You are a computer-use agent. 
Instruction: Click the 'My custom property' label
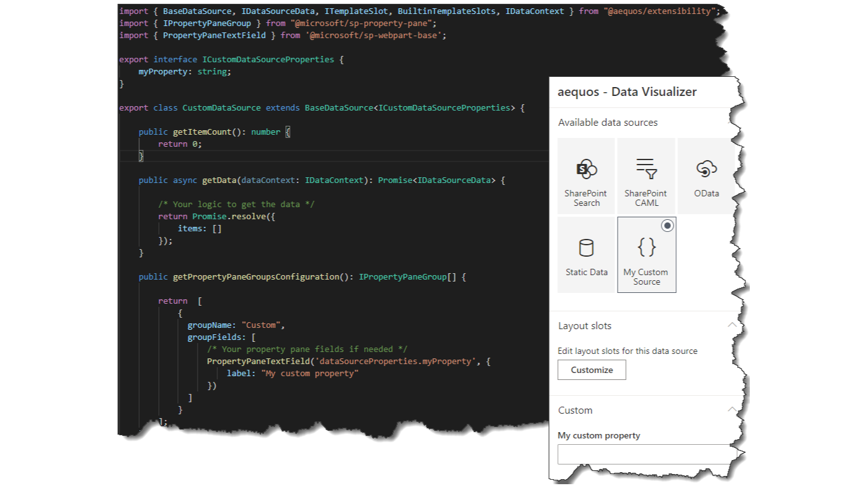[x=599, y=435]
